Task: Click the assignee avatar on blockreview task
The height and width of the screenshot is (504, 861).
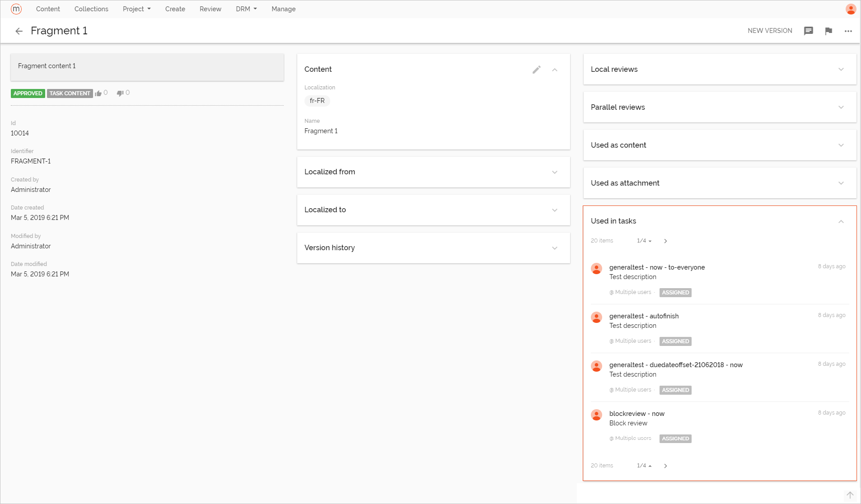Action: (x=596, y=415)
